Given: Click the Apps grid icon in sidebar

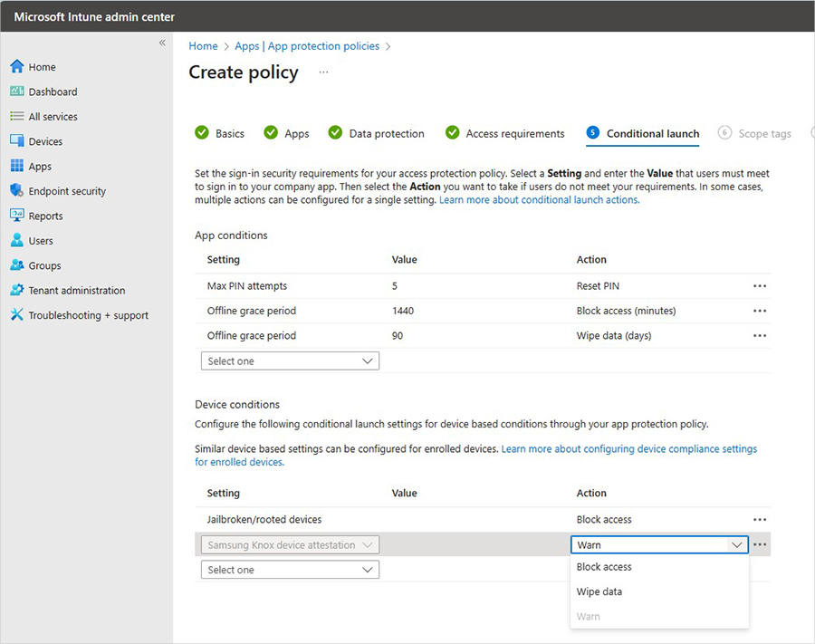Looking at the screenshot, I should point(16,166).
